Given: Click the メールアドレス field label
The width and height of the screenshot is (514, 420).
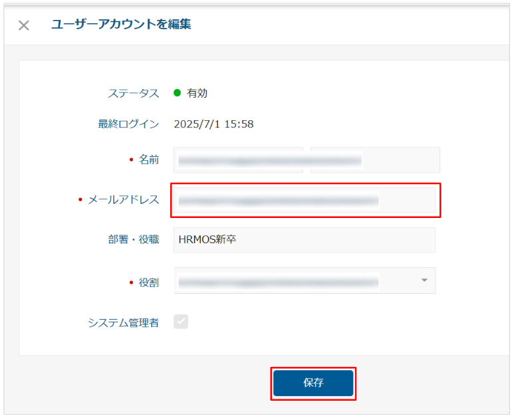Looking at the screenshot, I should click(x=123, y=199).
